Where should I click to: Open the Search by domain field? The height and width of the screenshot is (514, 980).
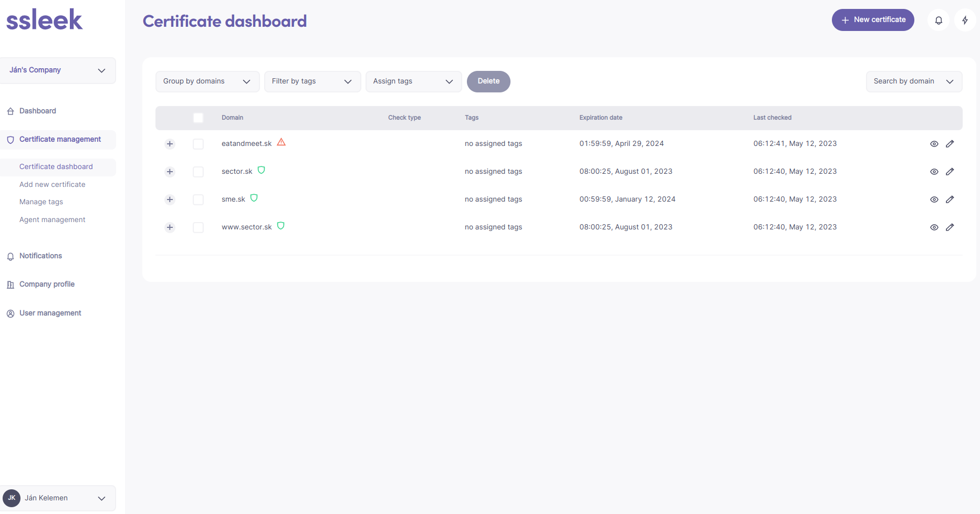click(913, 81)
